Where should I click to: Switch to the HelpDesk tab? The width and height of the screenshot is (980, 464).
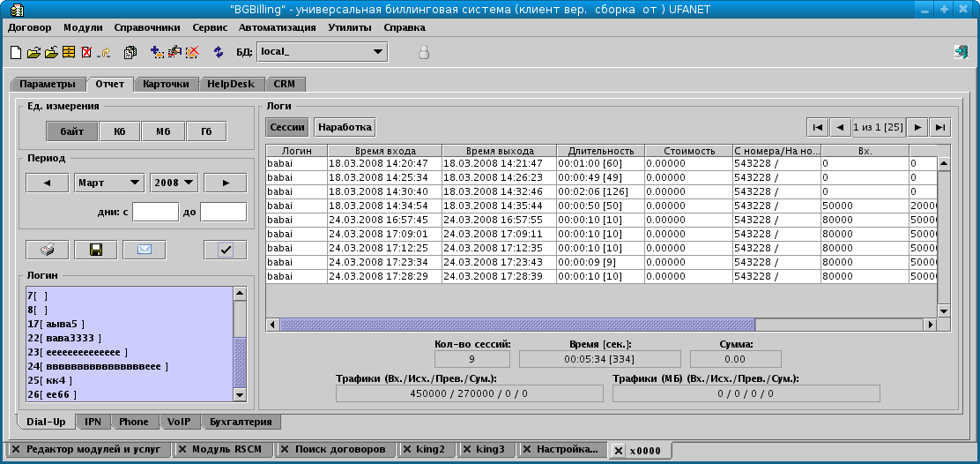coord(231,85)
